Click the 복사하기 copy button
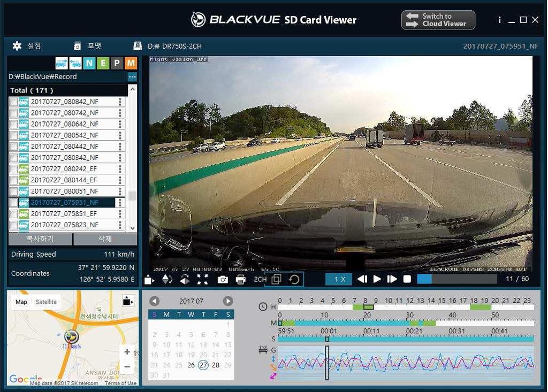This screenshot has width=548, height=392. pos(40,239)
